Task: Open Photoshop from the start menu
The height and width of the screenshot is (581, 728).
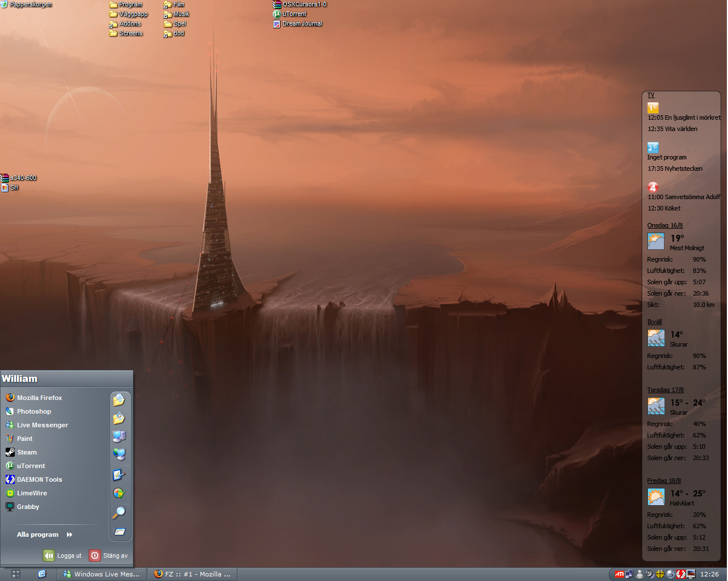Action: 34,411
